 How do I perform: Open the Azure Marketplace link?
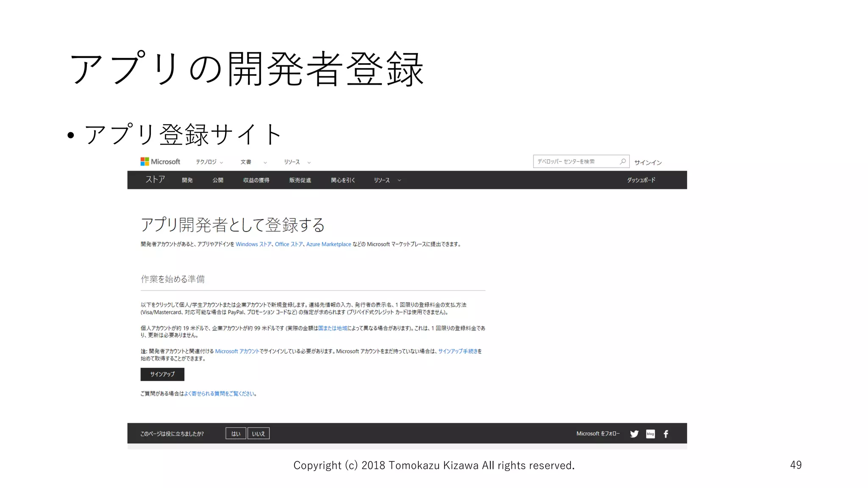pos(328,244)
